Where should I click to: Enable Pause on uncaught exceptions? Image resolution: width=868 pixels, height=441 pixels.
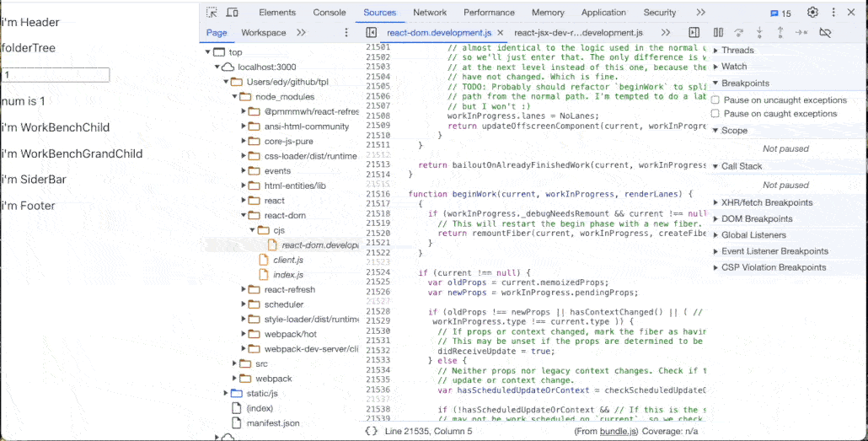pyautogui.click(x=715, y=100)
